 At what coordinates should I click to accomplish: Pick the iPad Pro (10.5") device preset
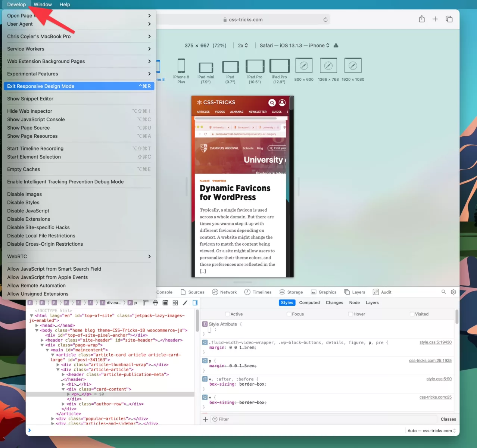point(255,71)
